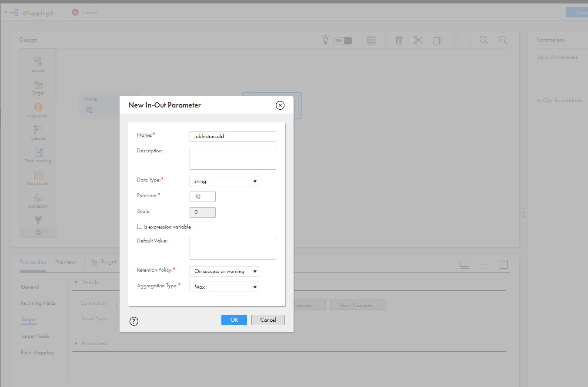Click the New Parameter button

click(358, 305)
